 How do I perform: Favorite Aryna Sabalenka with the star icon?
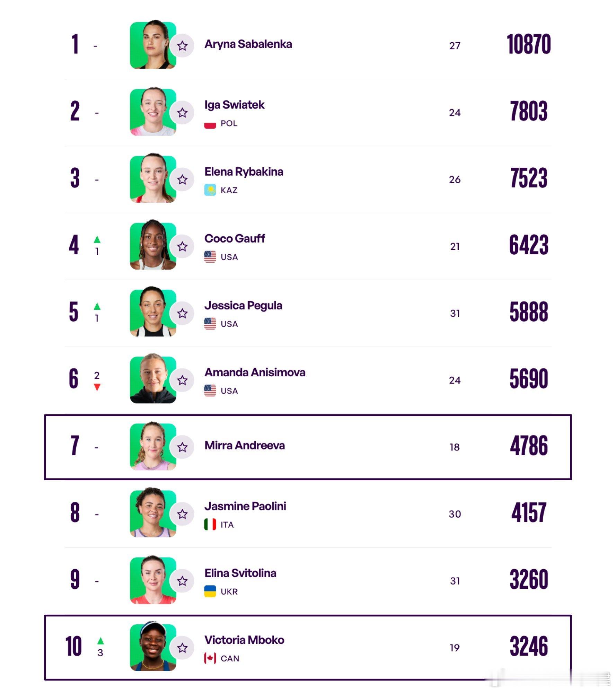point(182,46)
